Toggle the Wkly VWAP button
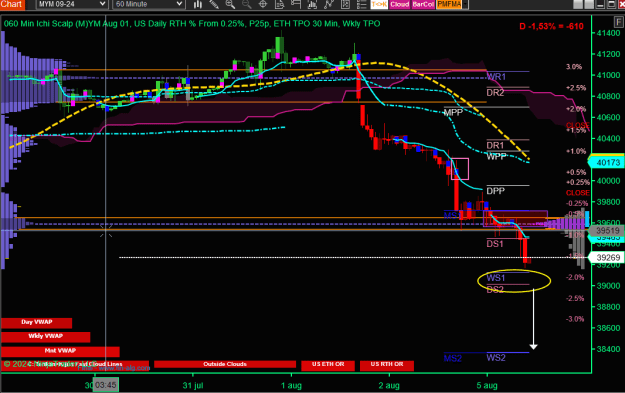625x393 pixels. coord(45,337)
